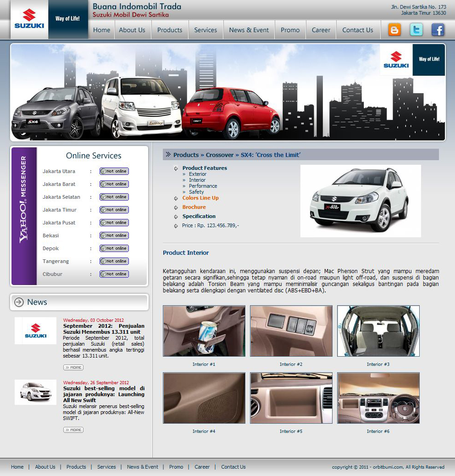This screenshot has width=455, height=476.
Task: Open the Blogger social icon
Action: click(x=394, y=30)
